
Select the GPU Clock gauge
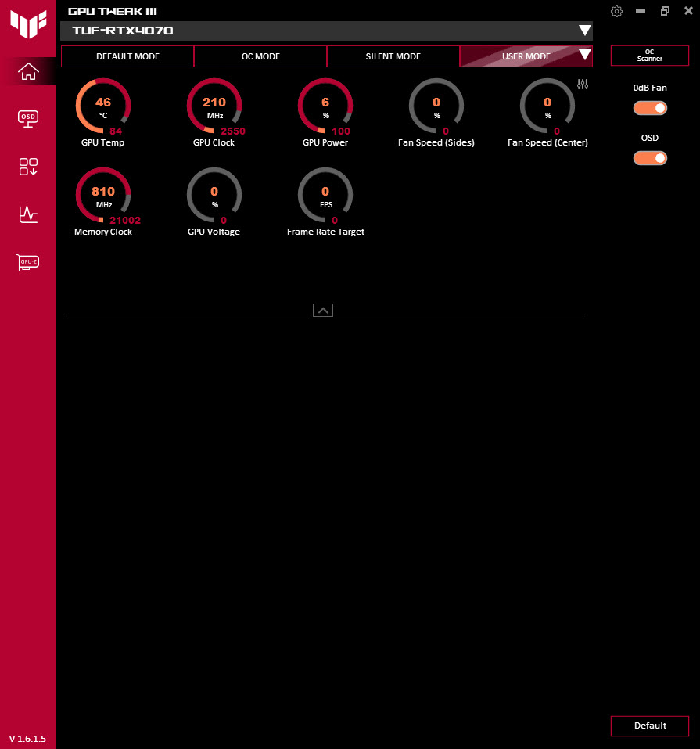214,106
